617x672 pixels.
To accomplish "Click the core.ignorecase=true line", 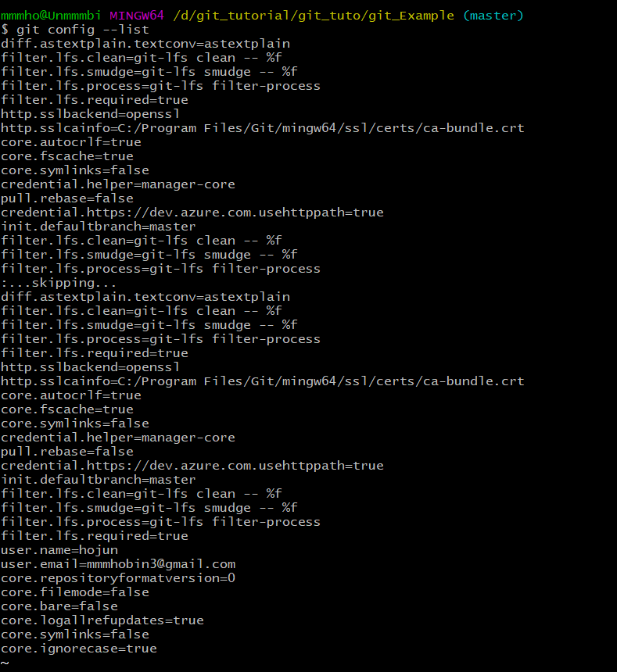I will (x=79, y=649).
